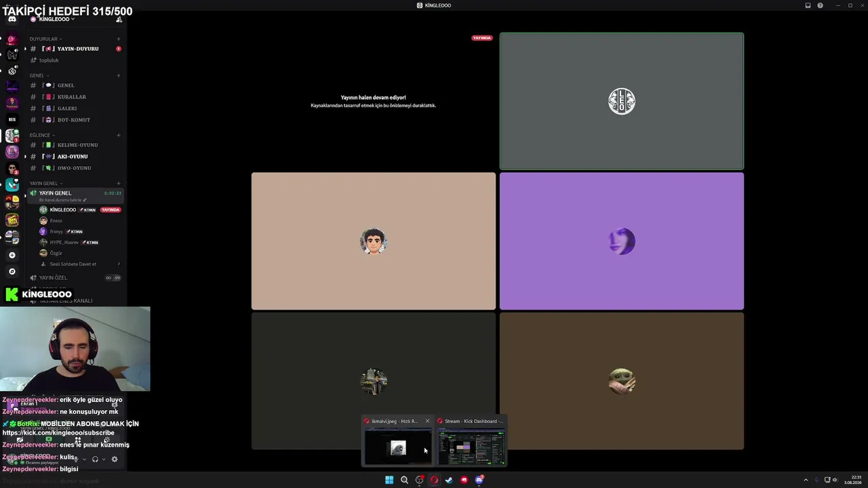Select KINGLEOOO in the voice member list
This screenshot has height=488, width=868.
[x=80, y=210]
